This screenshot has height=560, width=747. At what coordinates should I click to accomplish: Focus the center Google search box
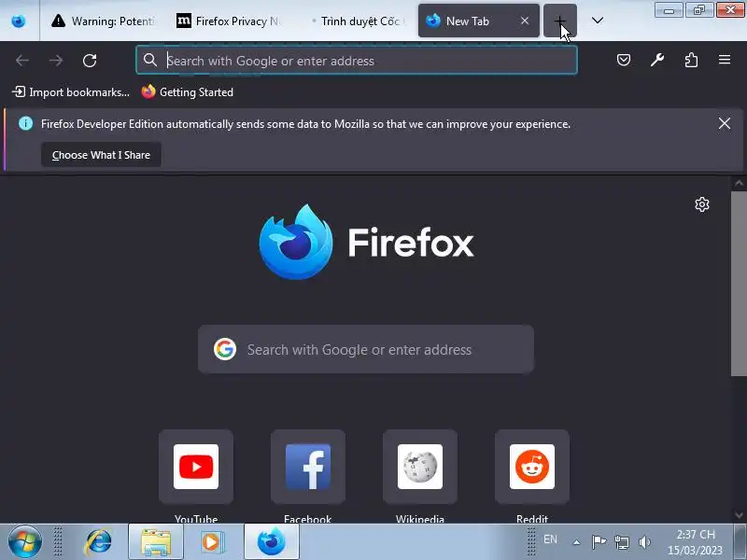[x=366, y=349]
